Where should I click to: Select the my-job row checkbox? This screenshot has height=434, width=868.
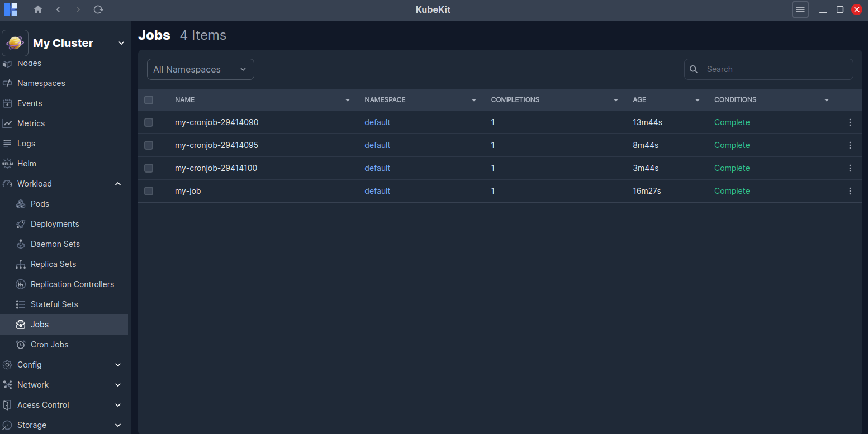pos(149,191)
